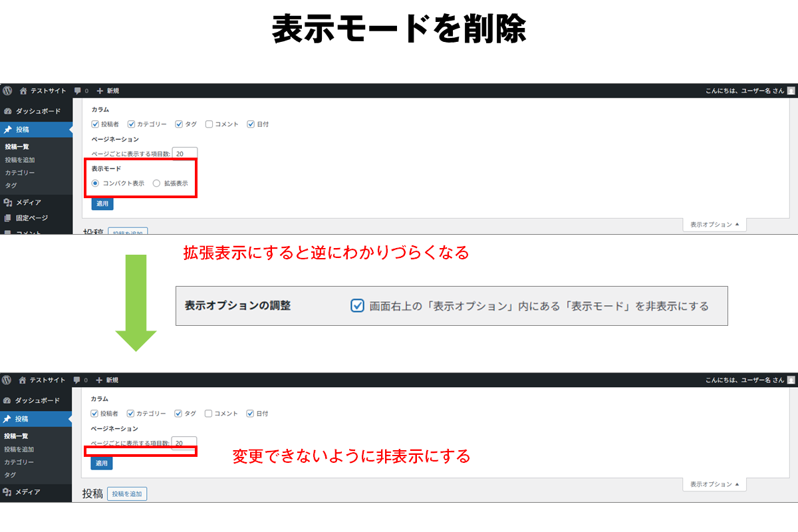The height and width of the screenshot is (532, 798).
Task: Open 投稿を追加 sidebar submenu link in lower screenshot
Action: click(19, 449)
